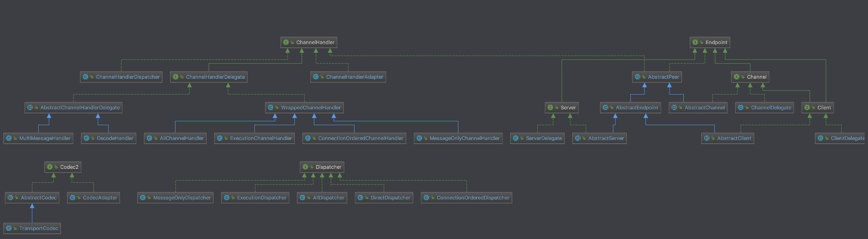This screenshot has height=239, width=868.
Task: Click the class icon on ChannelHandlerDispatcher
Action: point(86,77)
